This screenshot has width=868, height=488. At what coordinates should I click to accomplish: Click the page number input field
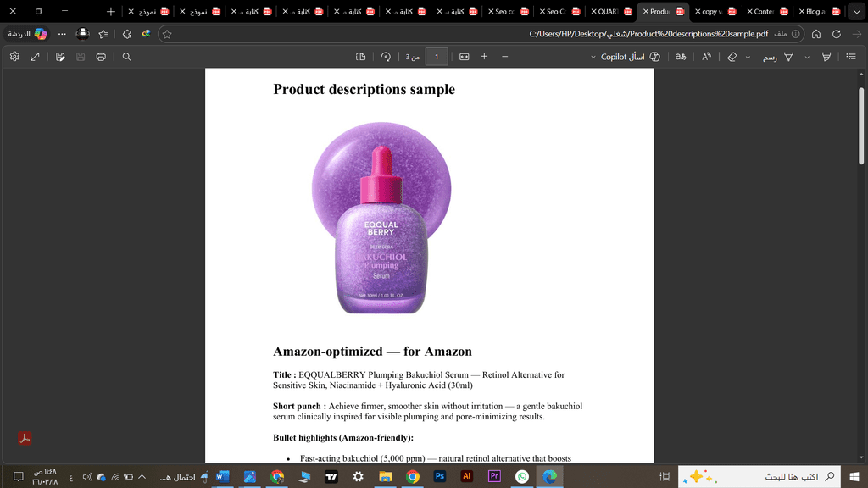(x=436, y=57)
